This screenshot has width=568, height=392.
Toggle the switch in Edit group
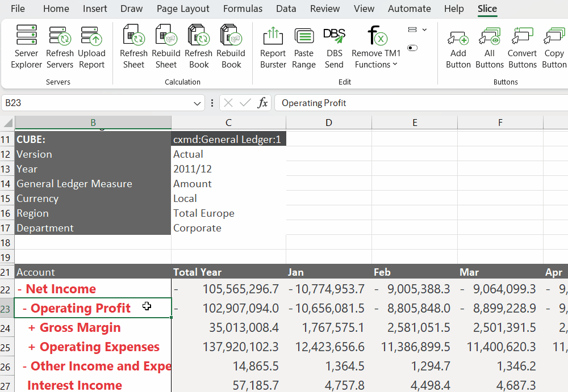click(413, 48)
